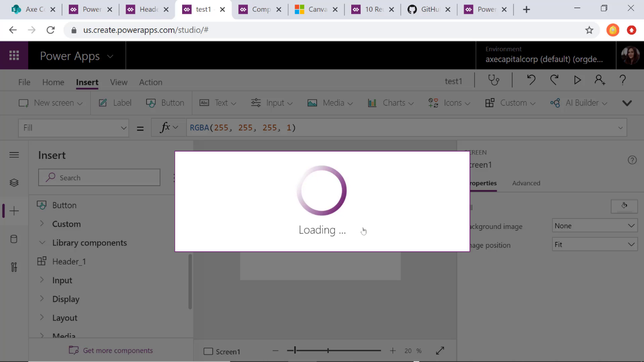Open the Insert plus icon in left rail
Image resolution: width=644 pixels, height=362 pixels.
(x=14, y=211)
